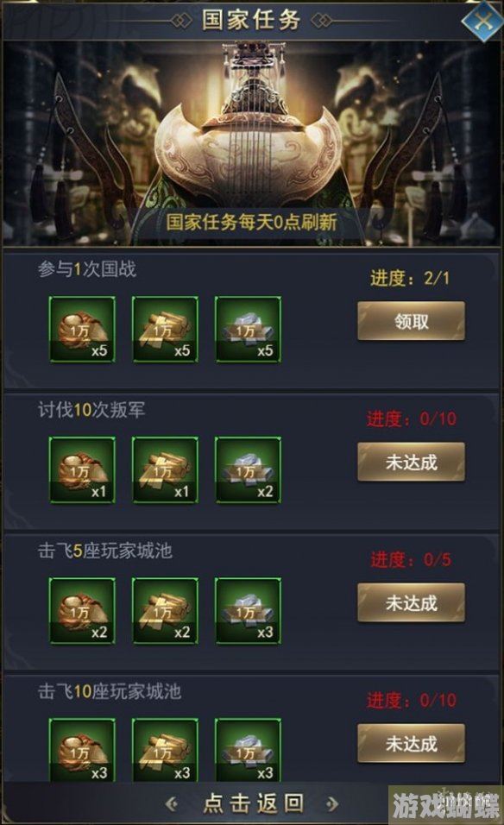Image resolution: width=504 pixels, height=825 pixels.
Task: Select food x1 reward in 讨伐10次叛军
Action: 82,469
